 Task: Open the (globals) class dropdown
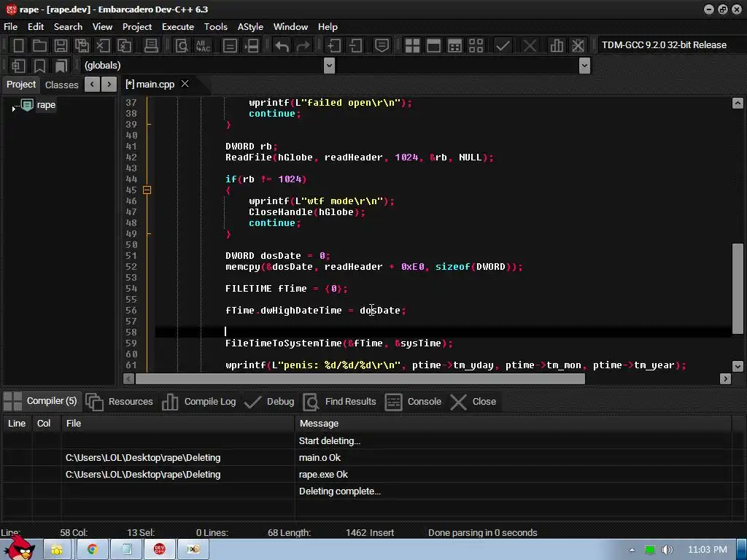coord(329,66)
